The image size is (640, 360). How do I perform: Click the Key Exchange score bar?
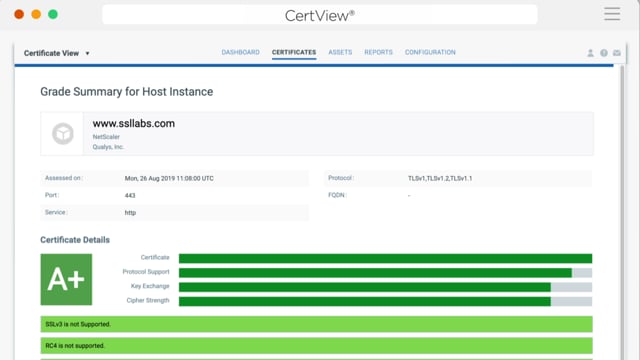pyautogui.click(x=385, y=287)
